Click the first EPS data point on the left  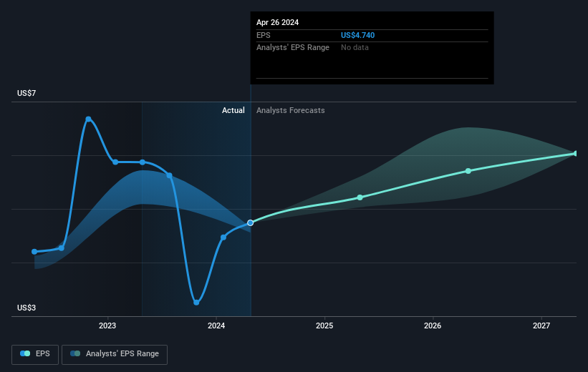34,252
